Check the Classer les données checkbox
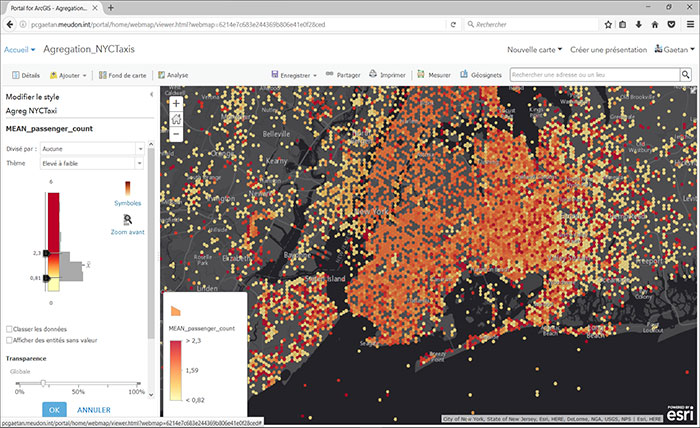This screenshot has height=428, width=700. pos(9,329)
